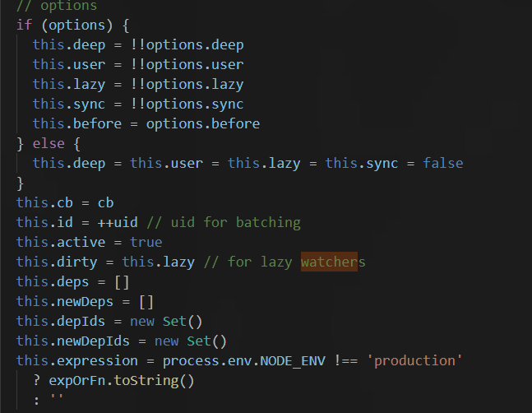Place cursor on 'this.deep = !!options.deep' line
Image resolution: width=532 pixels, height=413 pixels.
(138, 45)
